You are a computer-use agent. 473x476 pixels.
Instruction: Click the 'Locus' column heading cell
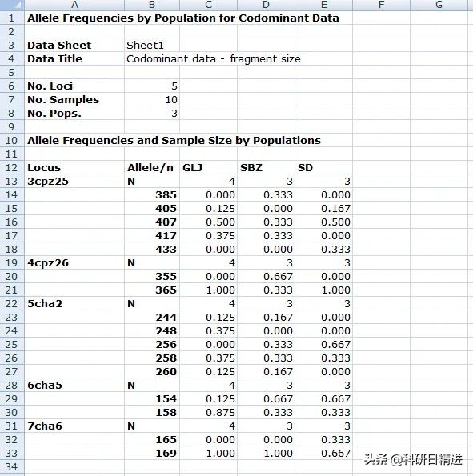tap(74, 167)
